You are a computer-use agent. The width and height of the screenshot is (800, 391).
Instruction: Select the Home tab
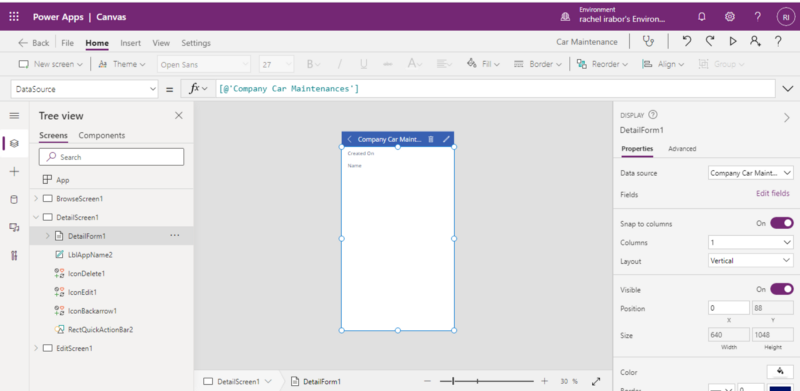[x=97, y=43]
